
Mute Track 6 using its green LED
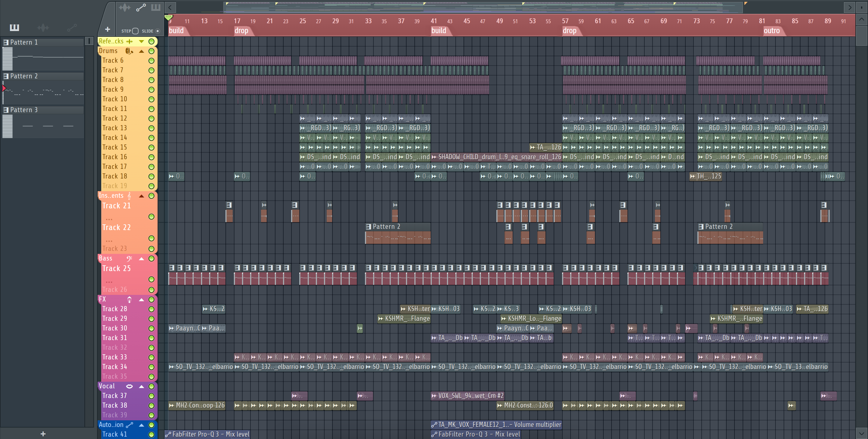point(151,61)
